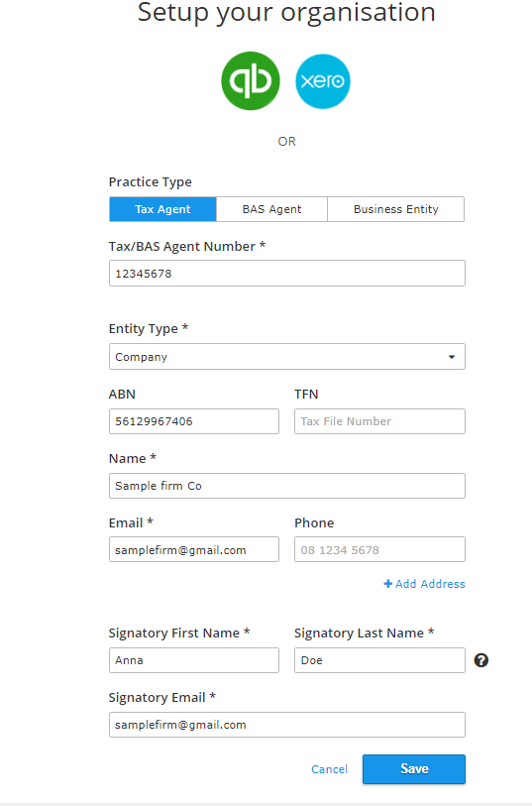This screenshot has height=806, width=532.
Task: Save the organisation setup
Action: click(414, 769)
